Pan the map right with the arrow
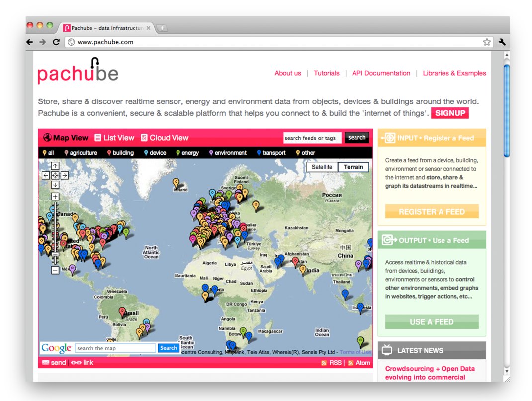This screenshot has width=532, height=401. [65, 175]
